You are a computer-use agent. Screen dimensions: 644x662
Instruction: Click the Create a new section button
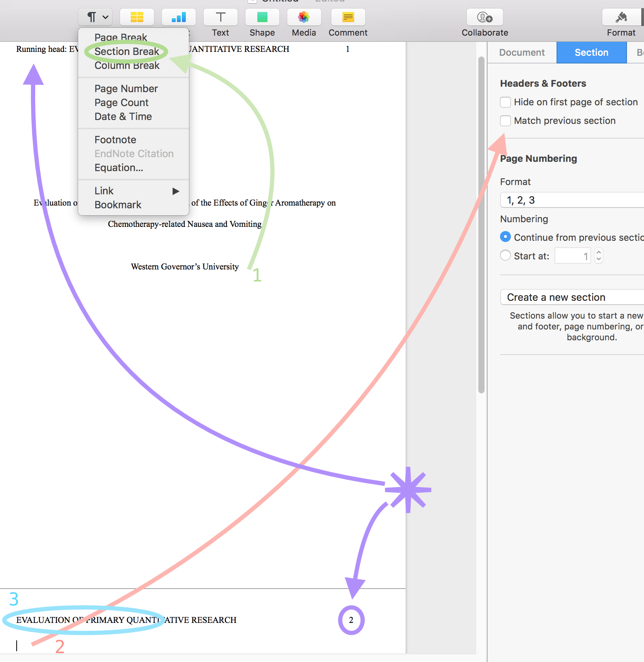[x=572, y=297]
